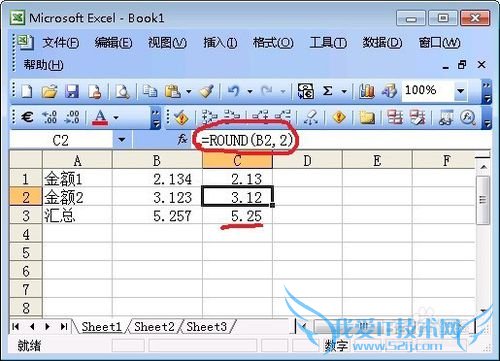This screenshot has height=361, width=500.
Task: Trace Dependents of the cell
Action: (x=260, y=117)
